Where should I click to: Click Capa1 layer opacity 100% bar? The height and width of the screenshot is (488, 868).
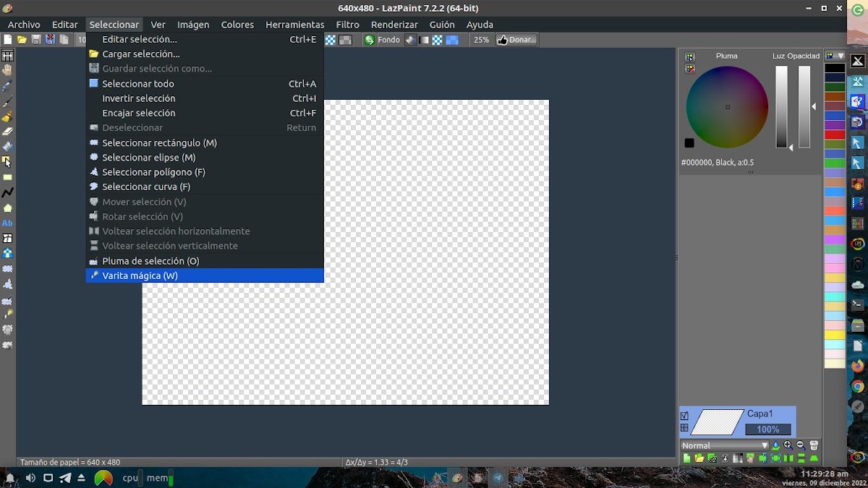(x=768, y=429)
